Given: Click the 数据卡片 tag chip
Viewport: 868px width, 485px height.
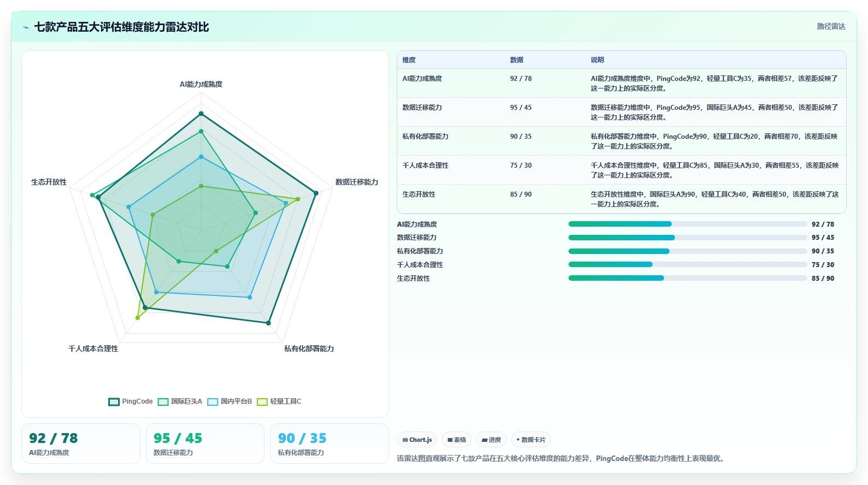Looking at the screenshot, I should pyautogui.click(x=531, y=440).
